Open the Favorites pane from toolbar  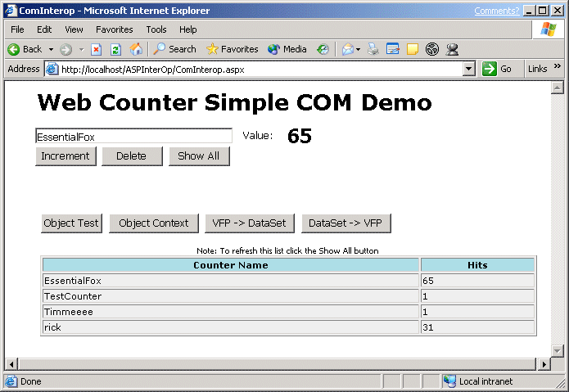233,49
